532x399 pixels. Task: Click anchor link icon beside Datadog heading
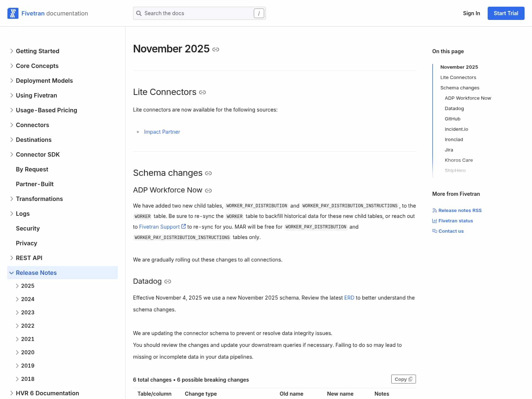pos(168,282)
